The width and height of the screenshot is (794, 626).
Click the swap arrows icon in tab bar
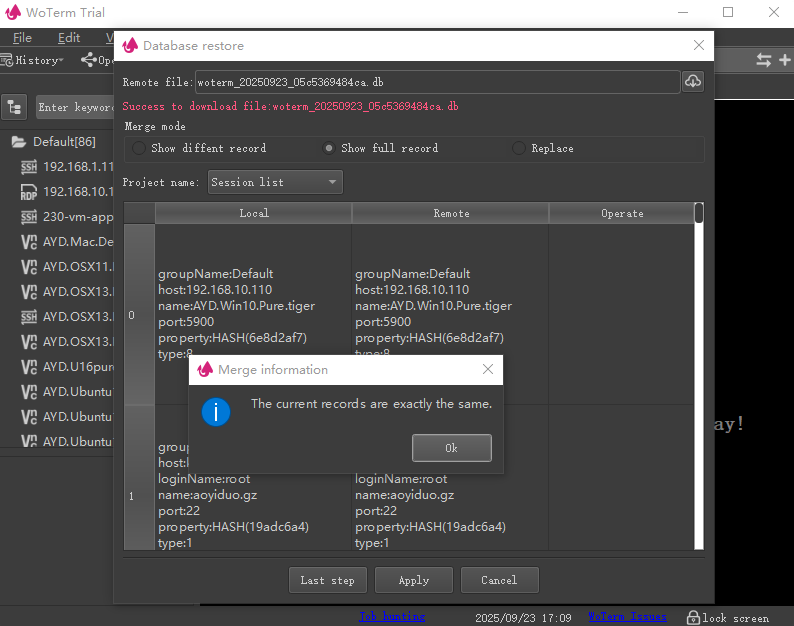(x=764, y=60)
